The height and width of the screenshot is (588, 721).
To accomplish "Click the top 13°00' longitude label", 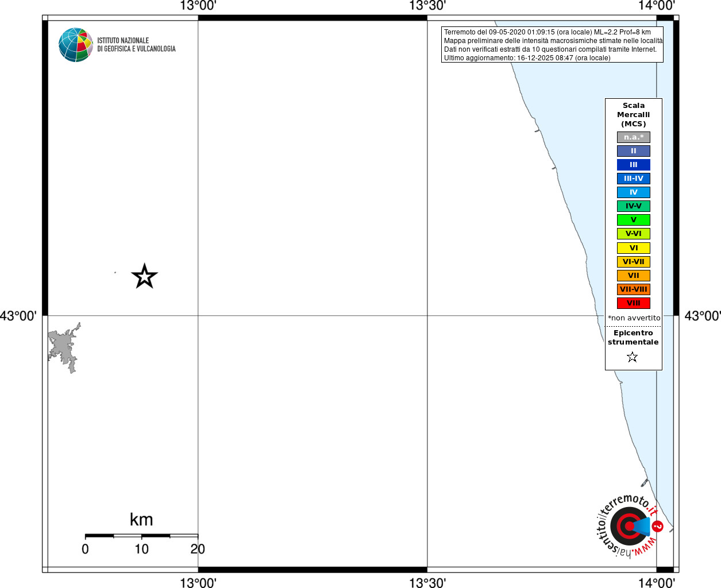I will point(198,6).
